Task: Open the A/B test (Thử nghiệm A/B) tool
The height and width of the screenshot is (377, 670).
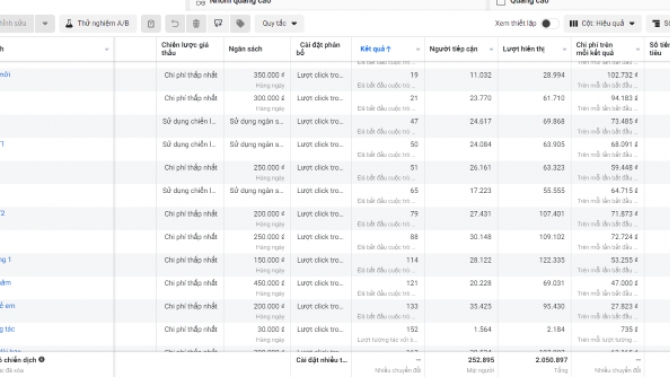Action: coord(97,24)
